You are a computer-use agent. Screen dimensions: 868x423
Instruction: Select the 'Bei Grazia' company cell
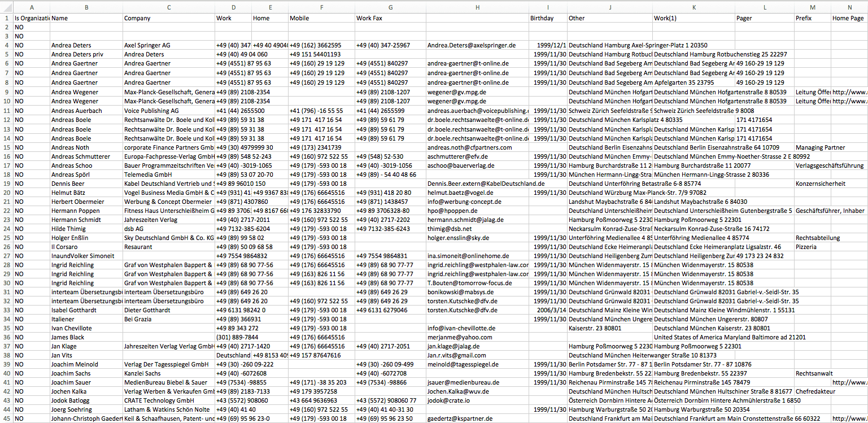click(x=169, y=319)
